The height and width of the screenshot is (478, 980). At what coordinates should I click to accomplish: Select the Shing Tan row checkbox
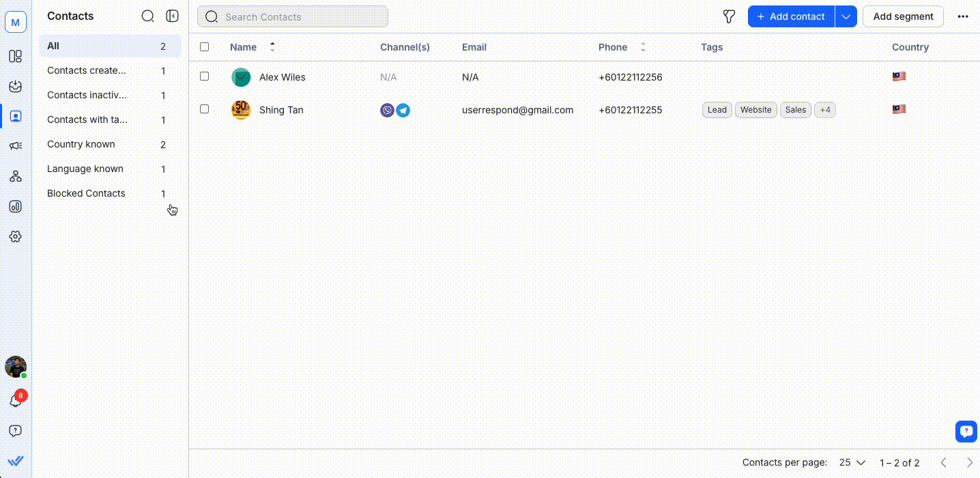tap(205, 109)
